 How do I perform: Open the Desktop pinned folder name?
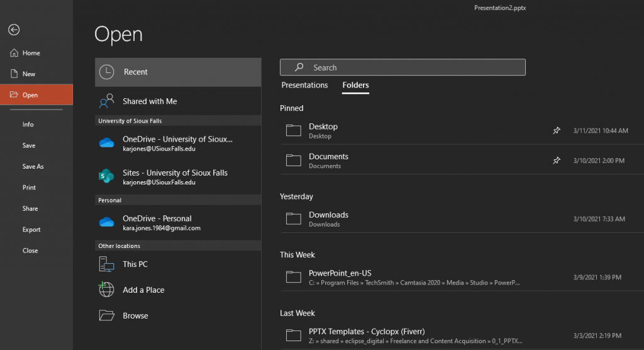(323, 127)
